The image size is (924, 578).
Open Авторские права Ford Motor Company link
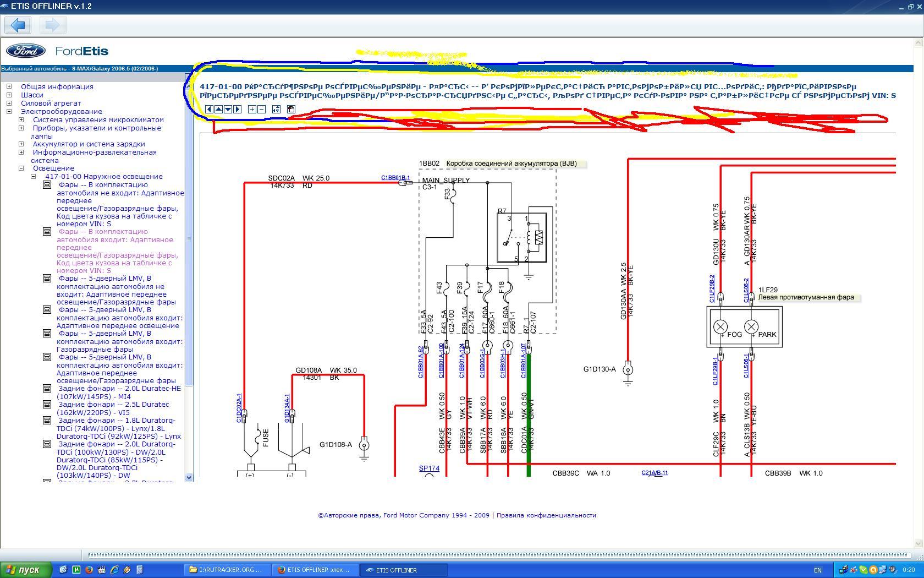(404, 515)
